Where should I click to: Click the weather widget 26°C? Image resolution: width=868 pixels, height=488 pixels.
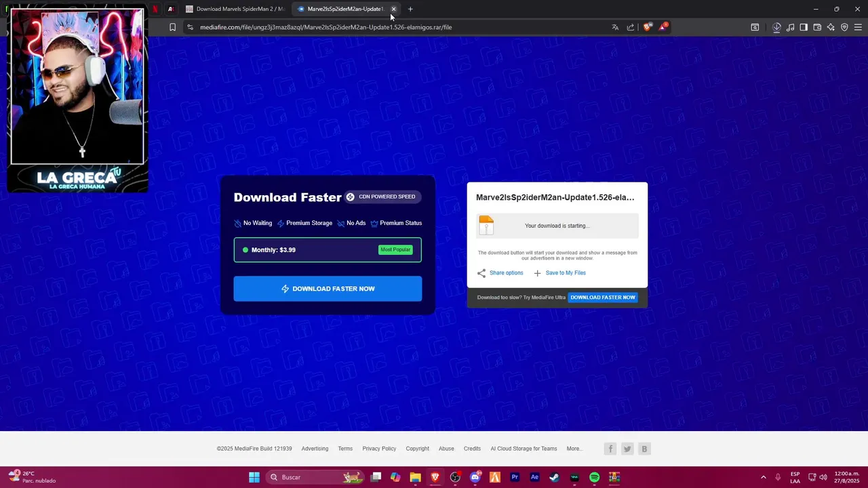coord(31,477)
